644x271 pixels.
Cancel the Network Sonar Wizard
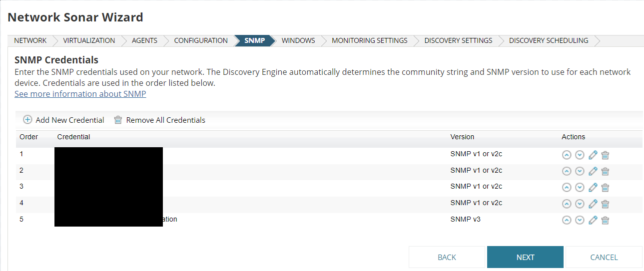604,257
